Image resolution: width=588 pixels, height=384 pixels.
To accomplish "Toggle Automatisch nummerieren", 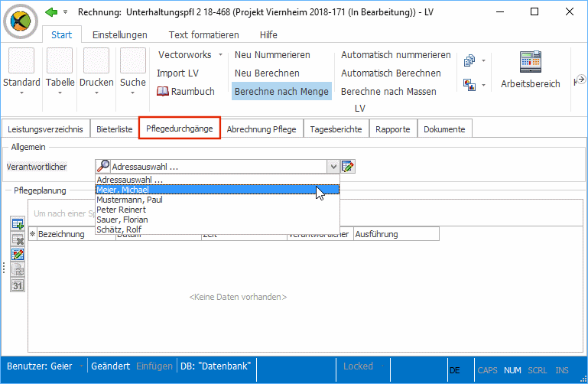I will (x=395, y=55).
